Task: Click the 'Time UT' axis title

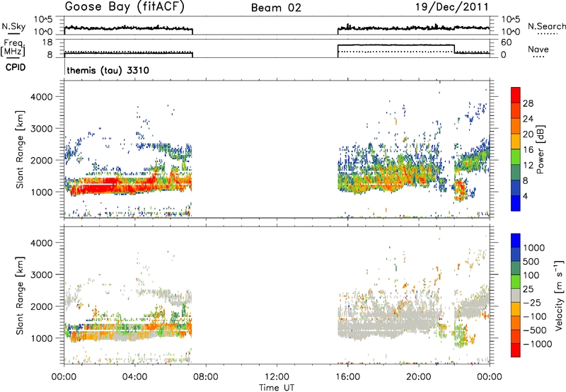Action: (x=277, y=388)
